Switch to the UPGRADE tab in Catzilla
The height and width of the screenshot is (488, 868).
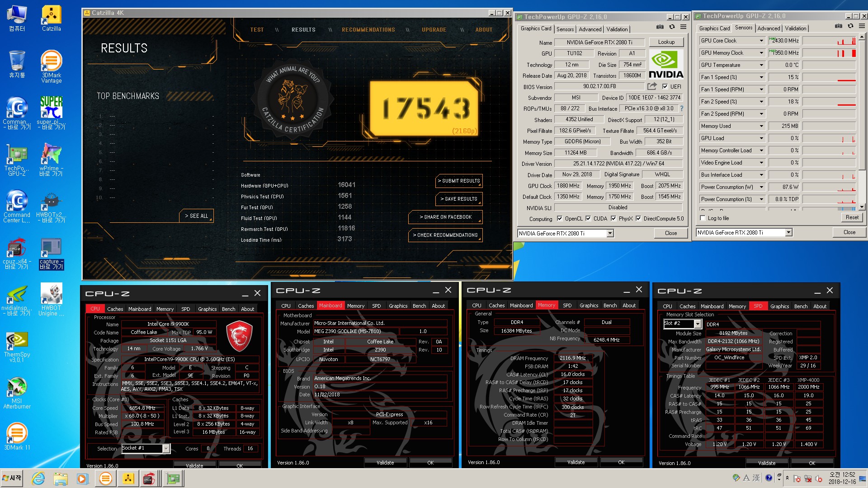(434, 29)
